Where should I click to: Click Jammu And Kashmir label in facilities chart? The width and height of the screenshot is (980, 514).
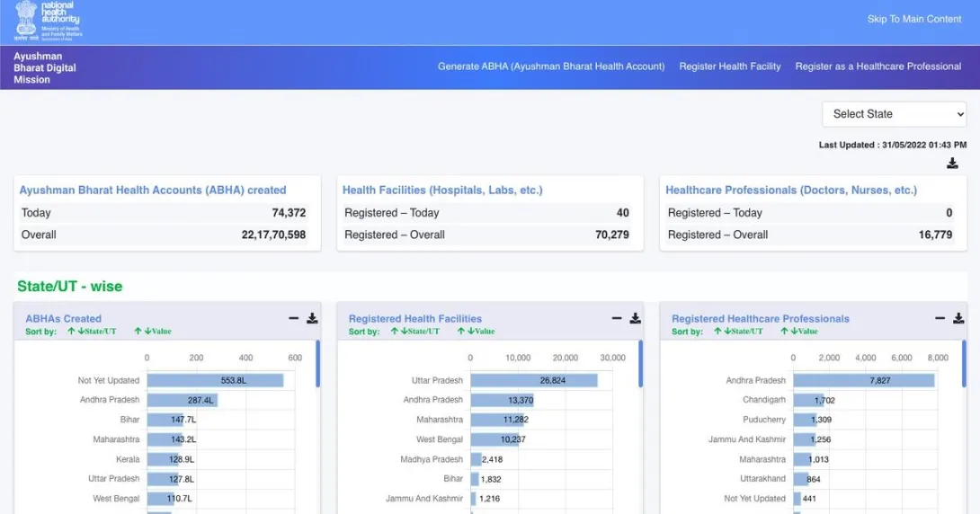[x=424, y=499]
